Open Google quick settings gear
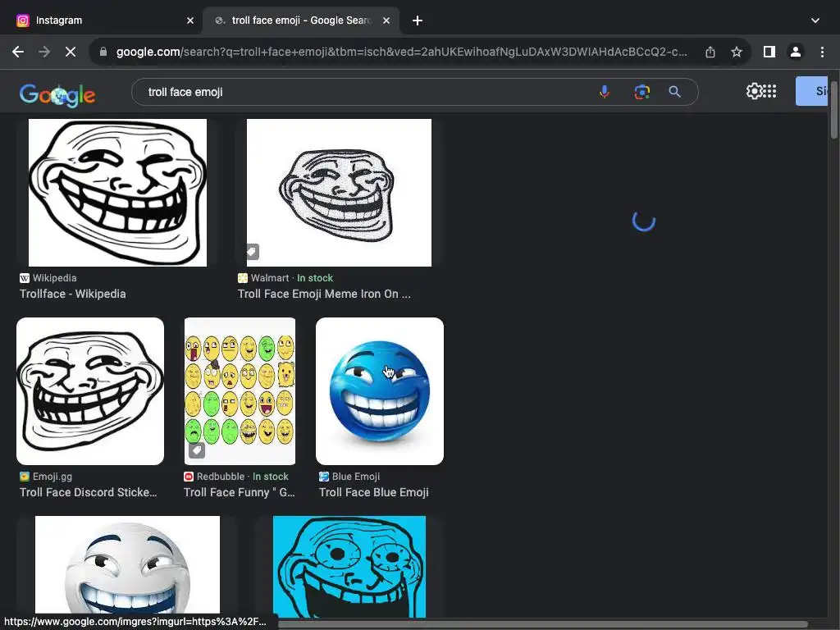This screenshot has width=840, height=630. click(754, 91)
